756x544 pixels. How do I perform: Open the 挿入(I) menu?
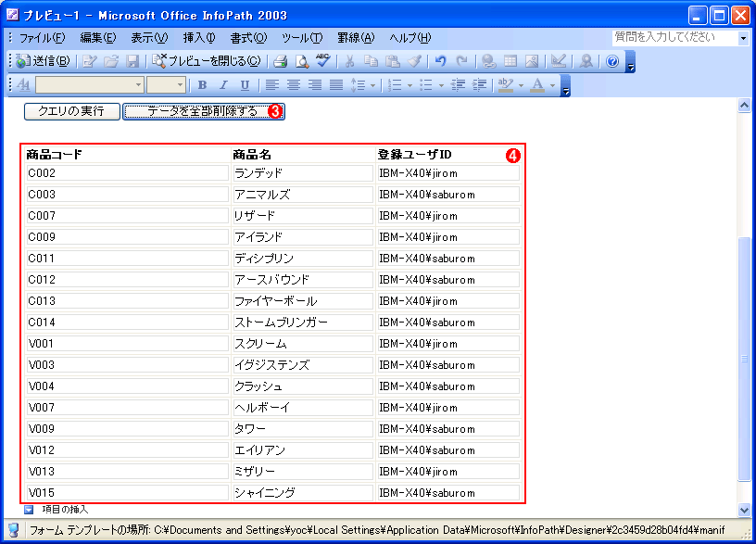(199, 38)
